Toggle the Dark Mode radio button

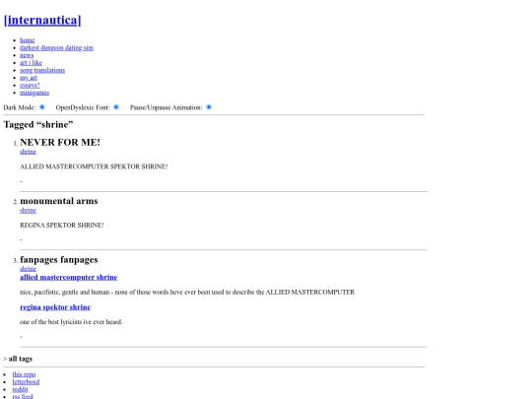(x=42, y=107)
